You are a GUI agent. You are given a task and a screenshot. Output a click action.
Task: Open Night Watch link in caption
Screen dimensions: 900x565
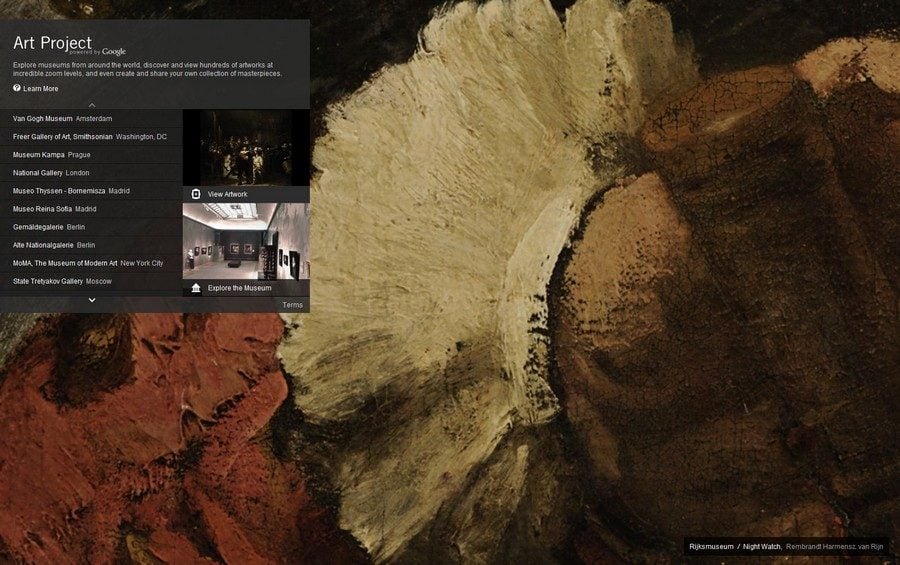point(762,547)
